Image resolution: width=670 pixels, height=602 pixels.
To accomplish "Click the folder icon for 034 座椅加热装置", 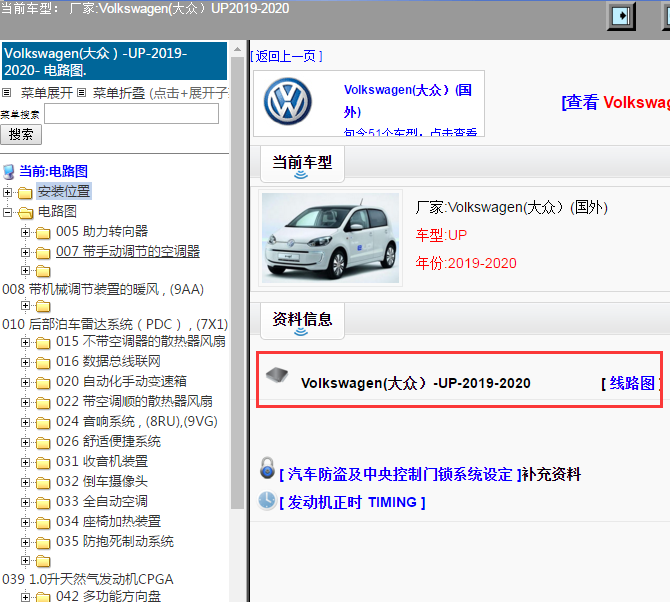I will (x=43, y=523).
